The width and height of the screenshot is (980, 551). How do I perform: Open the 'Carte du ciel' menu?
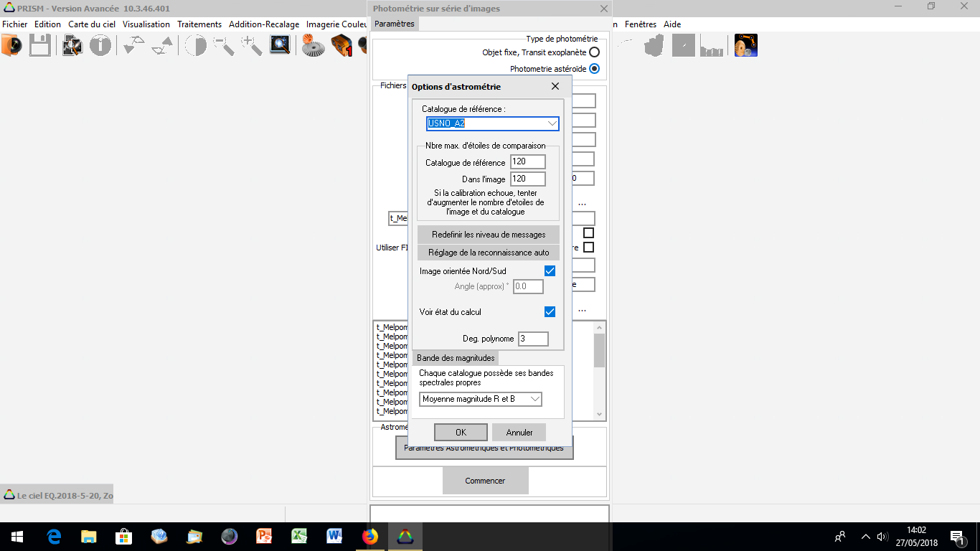coord(92,24)
